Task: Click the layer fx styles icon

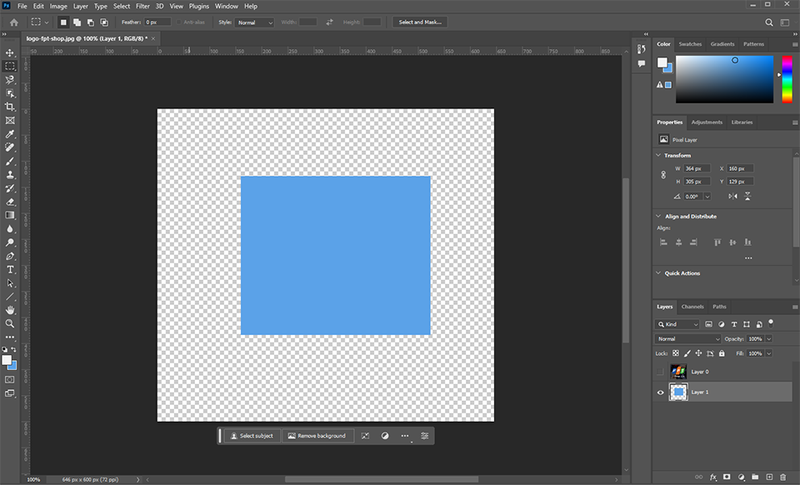Action: click(713, 477)
